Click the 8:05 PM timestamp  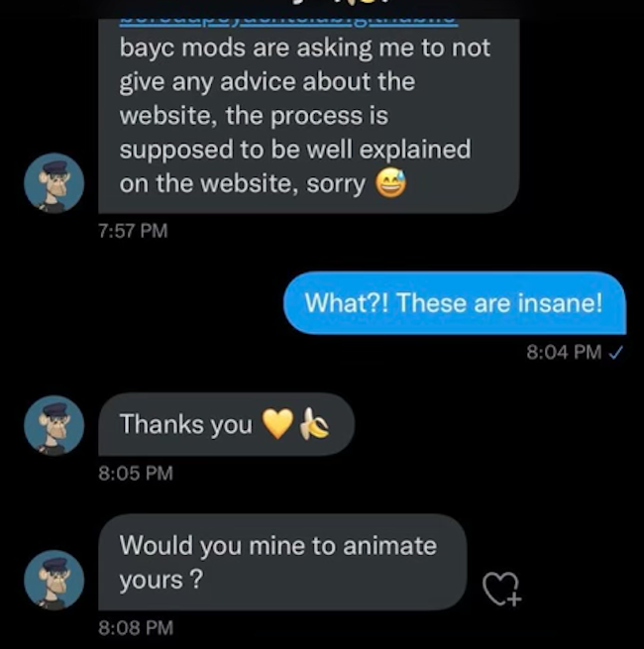point(136,474)
